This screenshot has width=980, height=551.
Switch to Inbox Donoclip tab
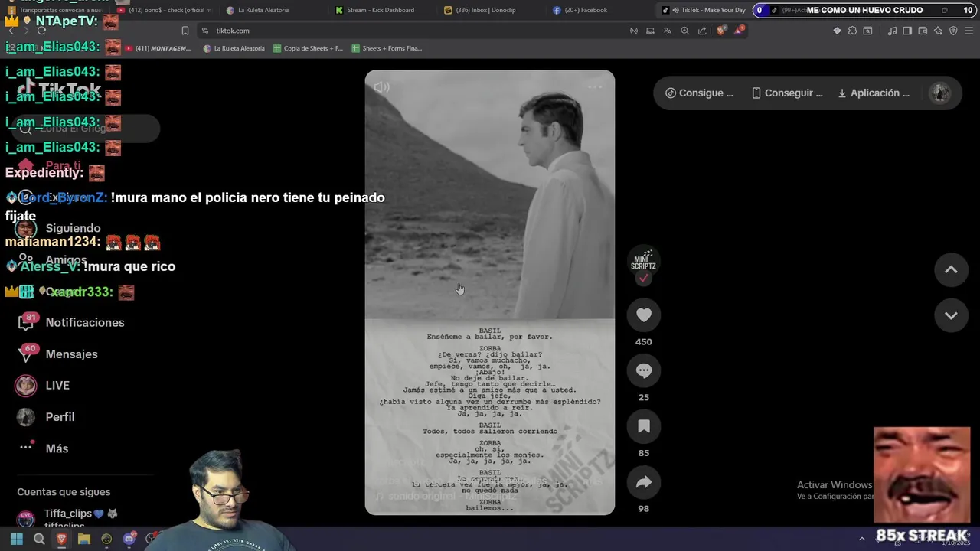pyautogui.click(x=480, y=10)
